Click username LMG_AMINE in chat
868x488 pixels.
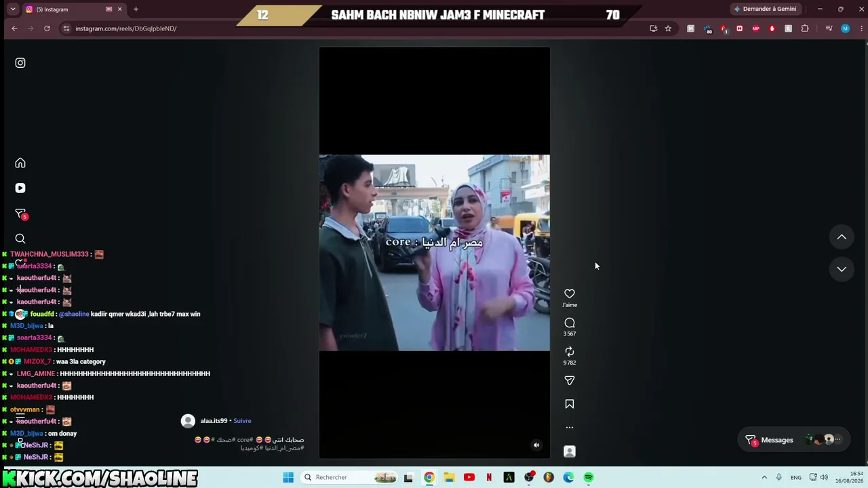[36, 373]
